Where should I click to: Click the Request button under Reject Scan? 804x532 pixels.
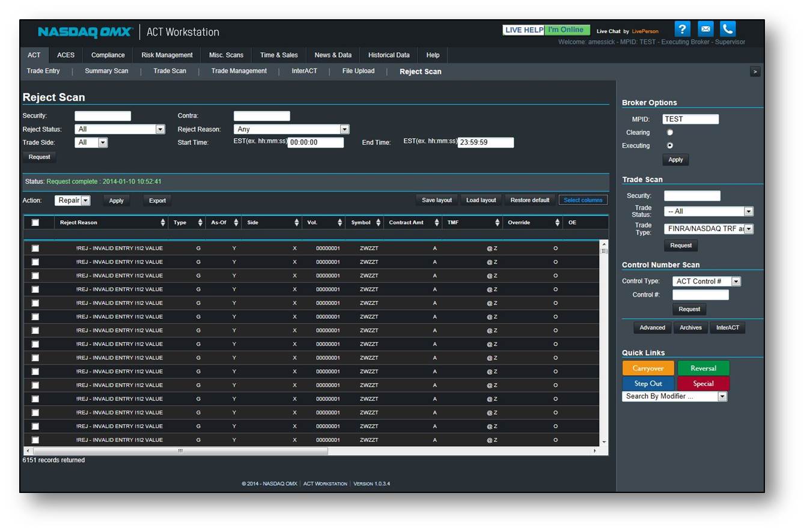[40, 157]
